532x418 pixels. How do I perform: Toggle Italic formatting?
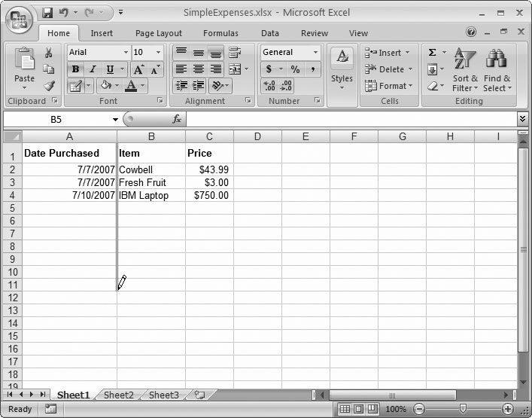click(93, 69)
